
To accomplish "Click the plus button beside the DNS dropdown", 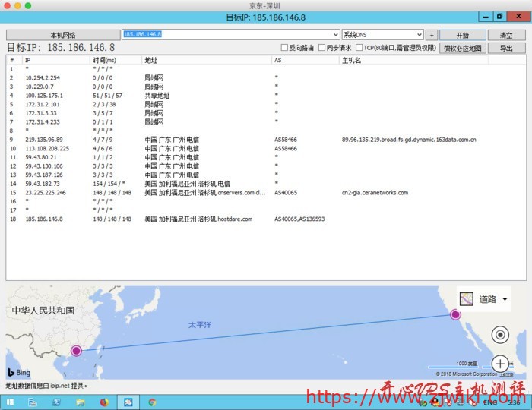I will (432, 35).
